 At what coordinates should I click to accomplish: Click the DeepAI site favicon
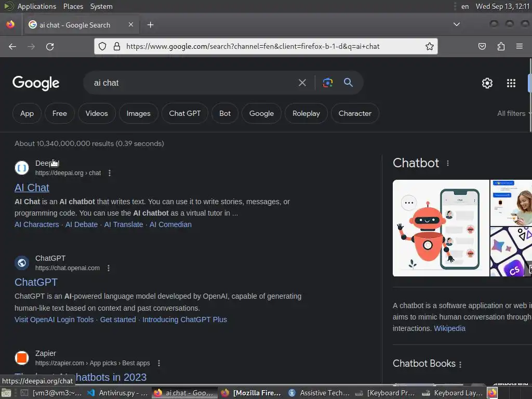pos(22,168)
